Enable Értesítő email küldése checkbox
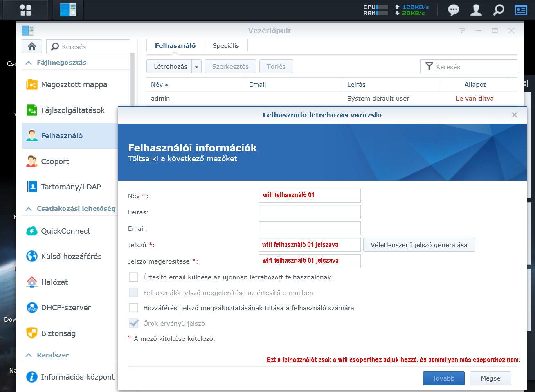The image size is (535, 392). click(x=134, y=277)
